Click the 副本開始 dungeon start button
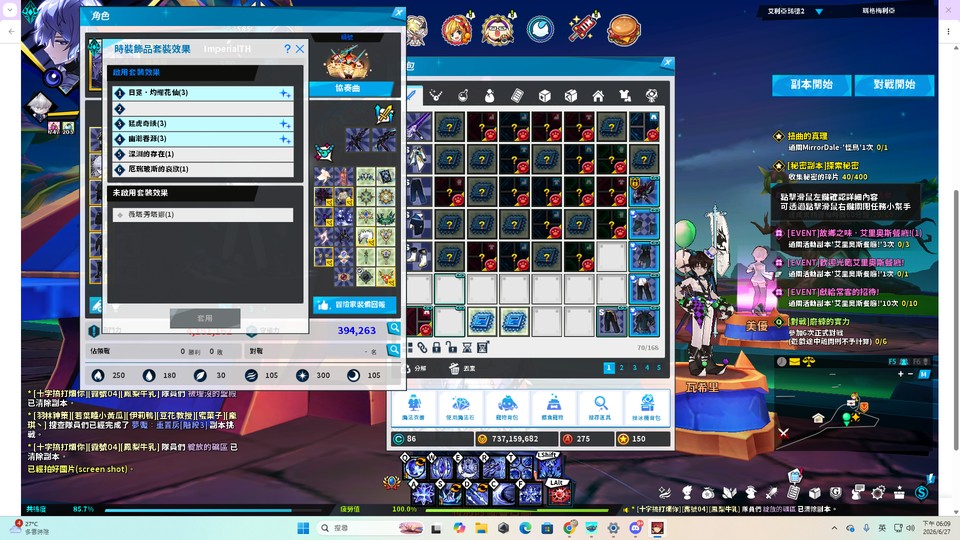Viewport: 960px width, 540px height. coord(811,84)
